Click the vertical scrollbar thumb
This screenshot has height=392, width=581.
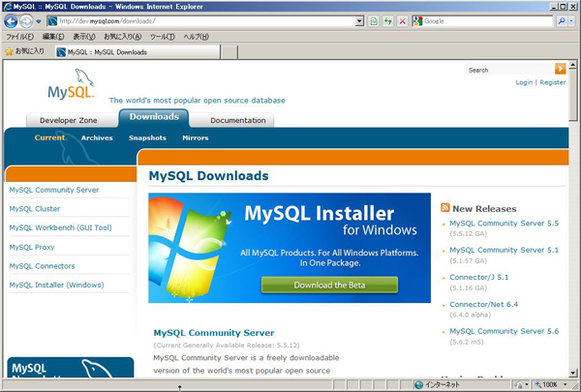(x=573, y=95)
